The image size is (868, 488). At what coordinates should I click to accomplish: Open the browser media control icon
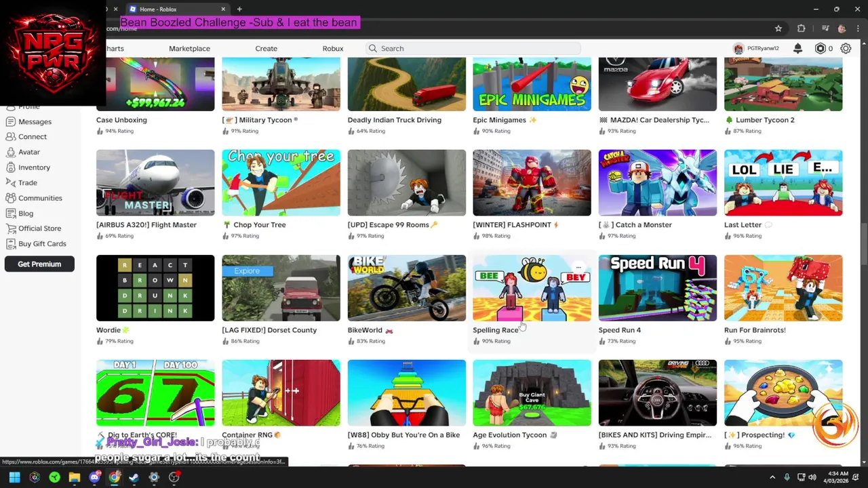coord(825,28)
